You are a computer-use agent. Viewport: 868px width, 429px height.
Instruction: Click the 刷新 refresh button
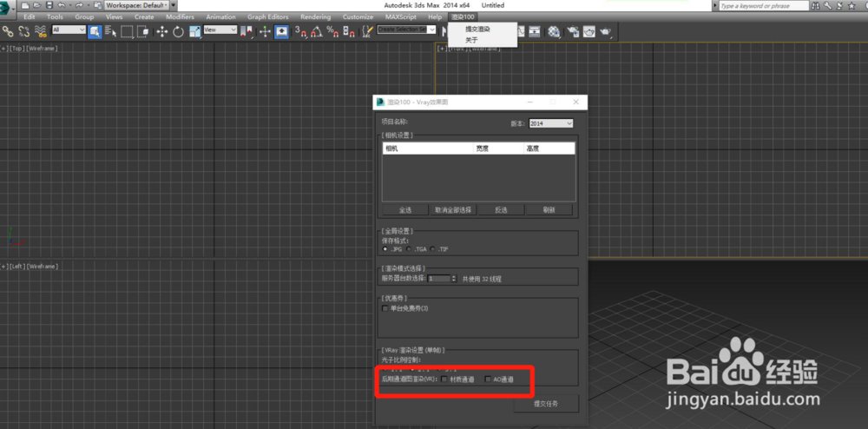pos(549,210)
